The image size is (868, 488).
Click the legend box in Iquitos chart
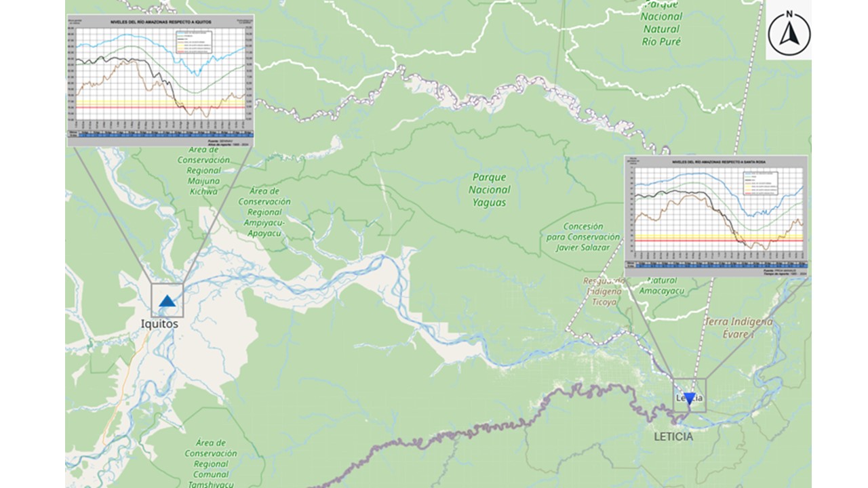[x=195, y=42]
